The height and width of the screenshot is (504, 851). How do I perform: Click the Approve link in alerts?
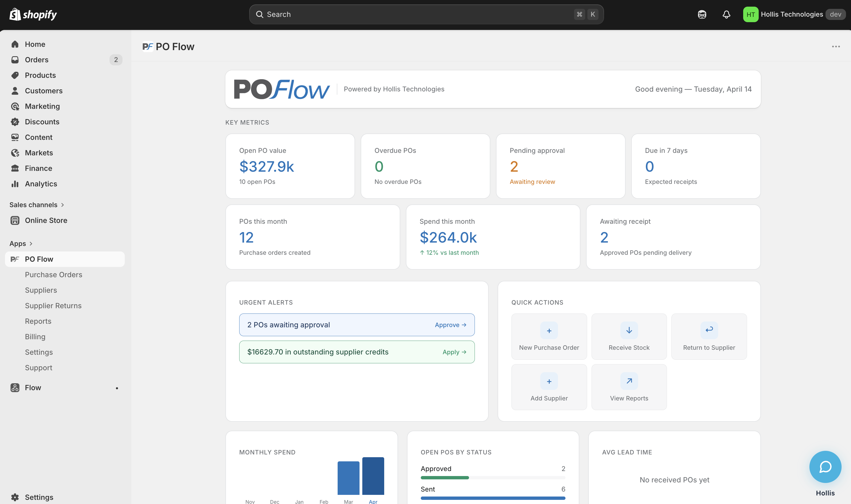(450, 325)
